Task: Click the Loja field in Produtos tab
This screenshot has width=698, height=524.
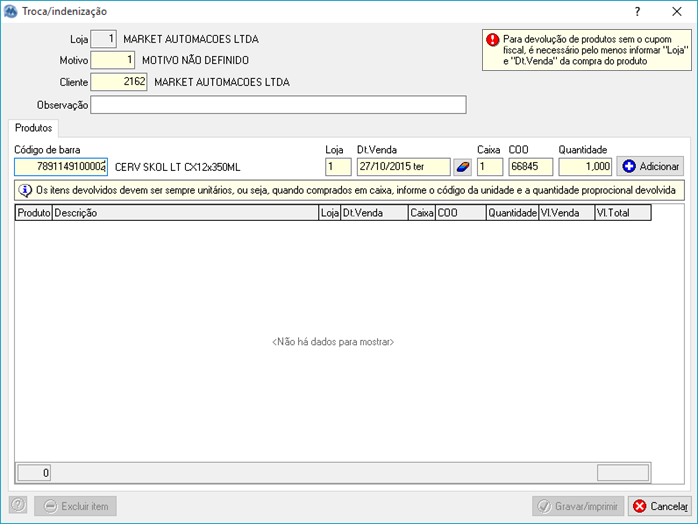Action: 338,167
